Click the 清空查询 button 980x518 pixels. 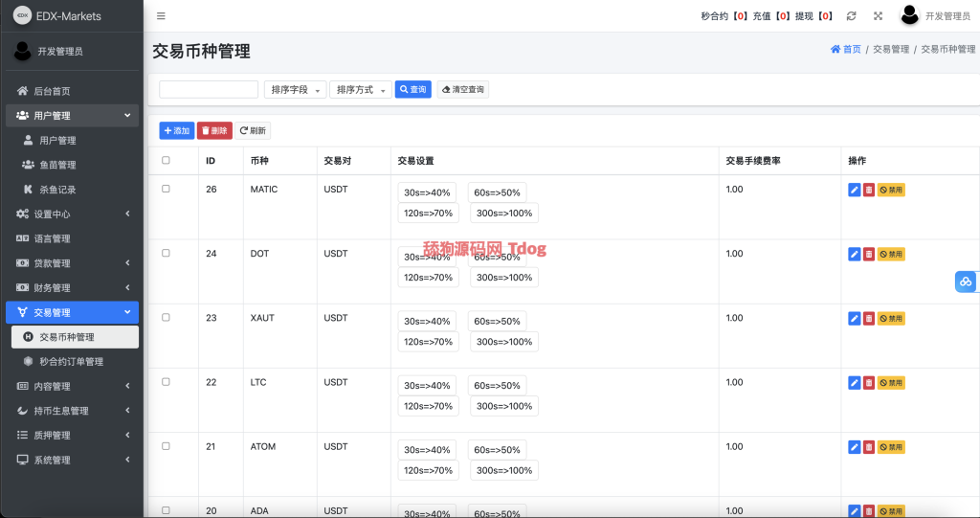tap(463, 90)
